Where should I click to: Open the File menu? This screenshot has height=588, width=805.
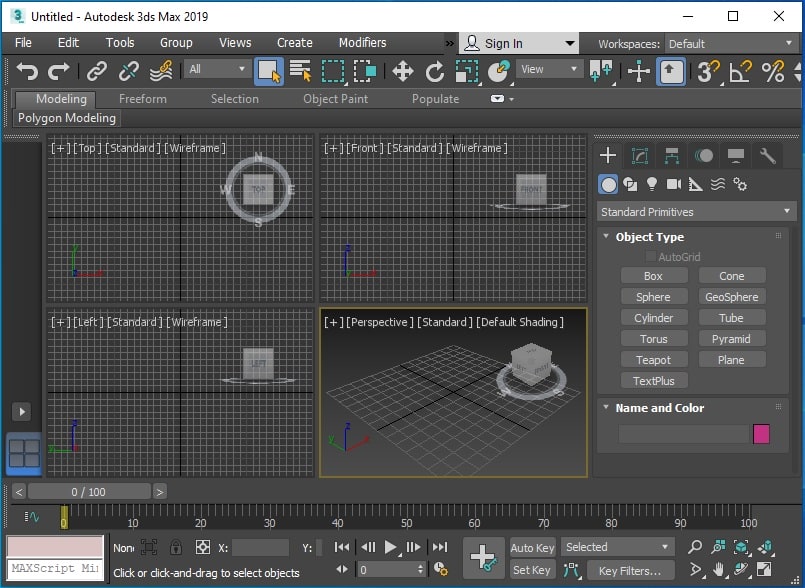[23, 43]
